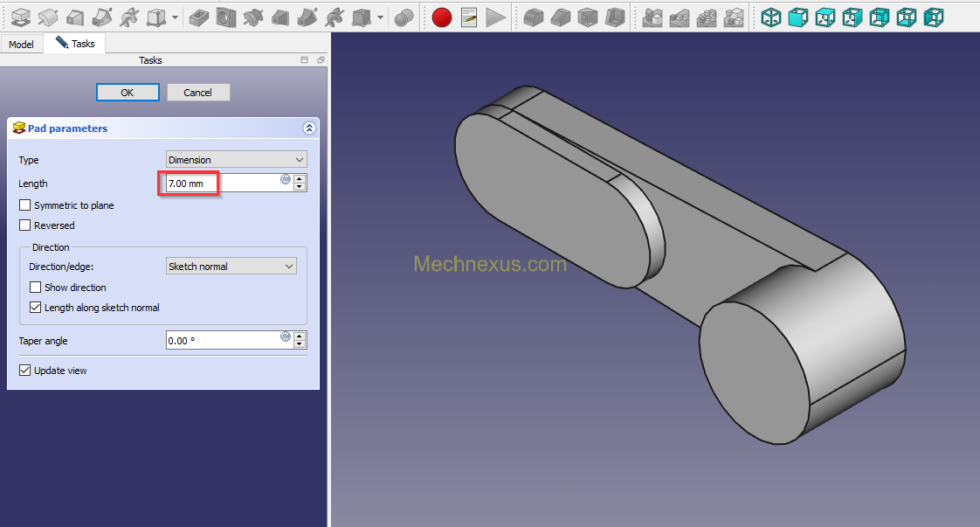Apply the Polar pattern tool
Screen dimensions: 980x527
(707, 17)
